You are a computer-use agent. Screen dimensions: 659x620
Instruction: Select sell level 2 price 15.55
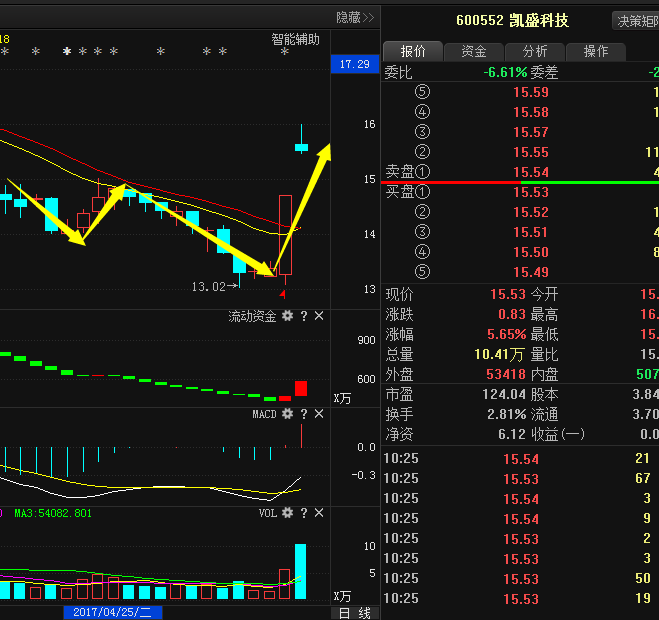tap(531, 152)
